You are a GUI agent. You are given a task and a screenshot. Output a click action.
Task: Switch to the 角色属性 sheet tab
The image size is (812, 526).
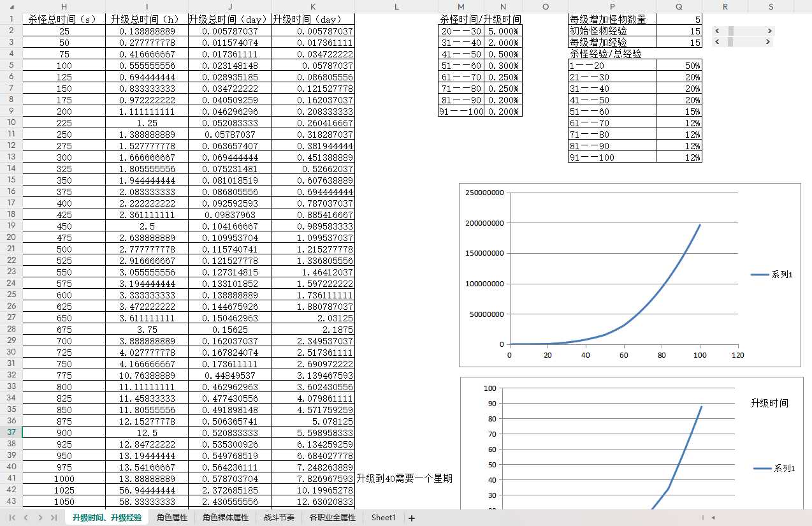172,518
